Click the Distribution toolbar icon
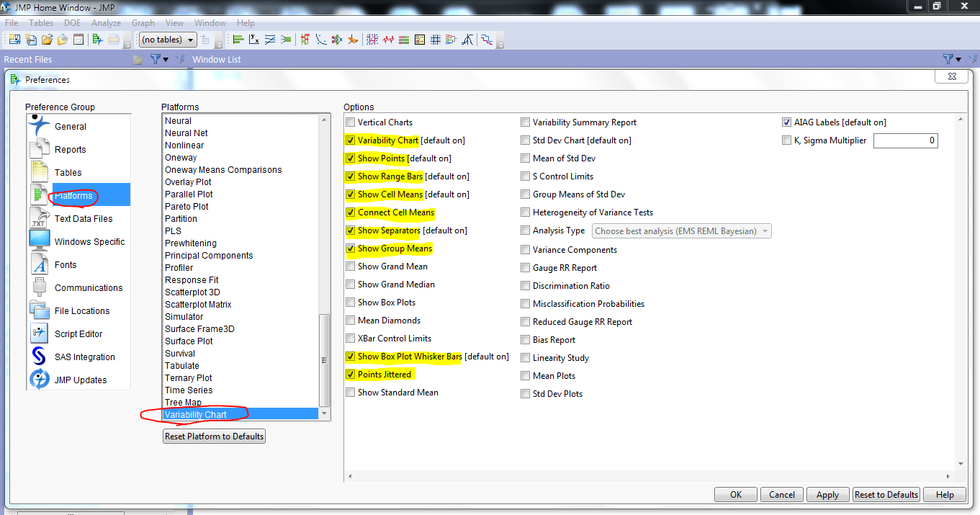The image size is (980, 515). [x=239, y=40]
